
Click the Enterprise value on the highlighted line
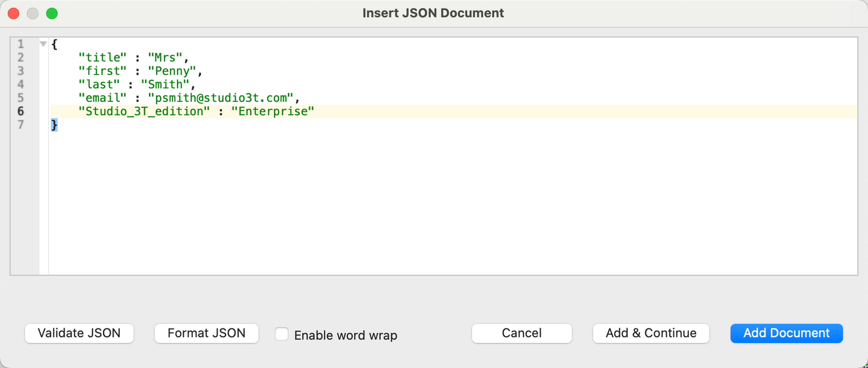click(x=273, y=111)
